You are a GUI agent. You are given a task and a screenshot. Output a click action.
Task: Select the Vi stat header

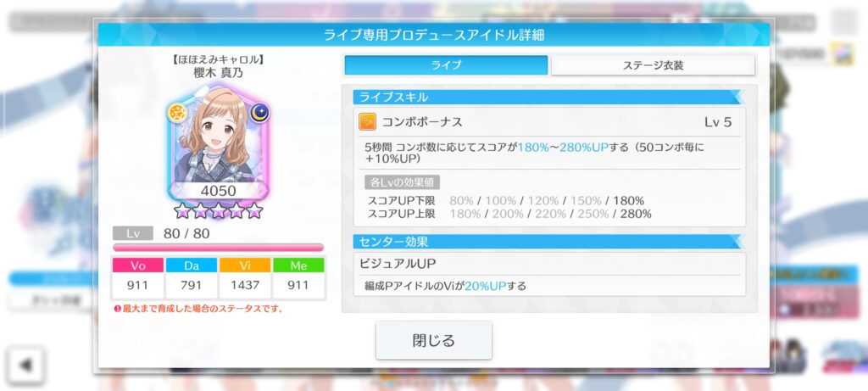click(245, 265)
